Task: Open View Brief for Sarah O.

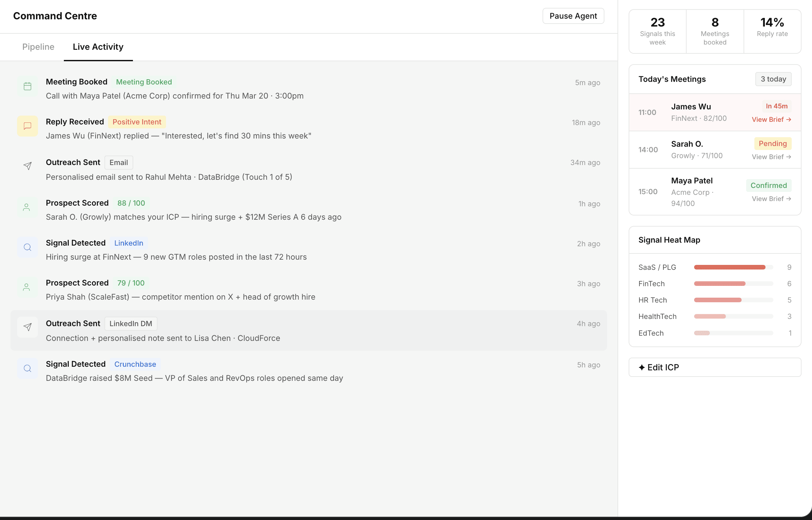Action: [771, 157]
